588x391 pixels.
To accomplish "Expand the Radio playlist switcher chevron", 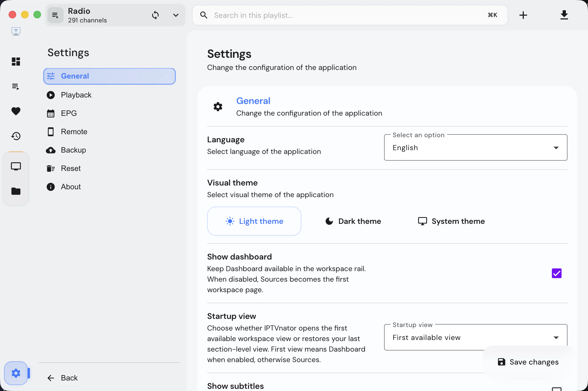I will click(x=176, y=15).
